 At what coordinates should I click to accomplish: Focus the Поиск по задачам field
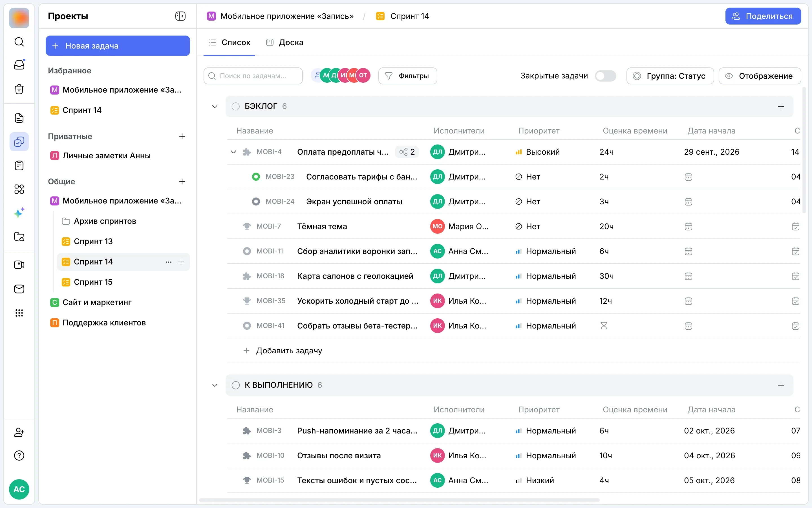coord(253,76)
